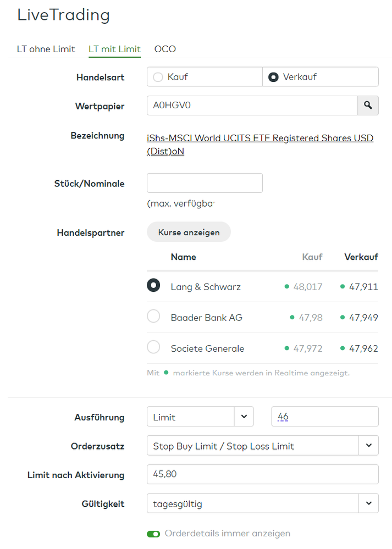Switch to the OCO tab

tap(164, 49)
